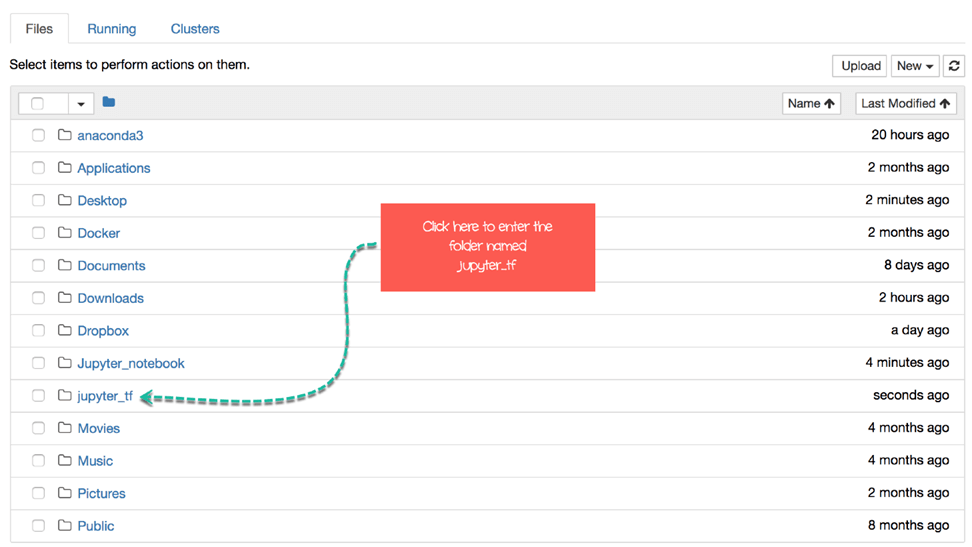
Task: Check the box beside Music folder
Action: tap(38, 461)
